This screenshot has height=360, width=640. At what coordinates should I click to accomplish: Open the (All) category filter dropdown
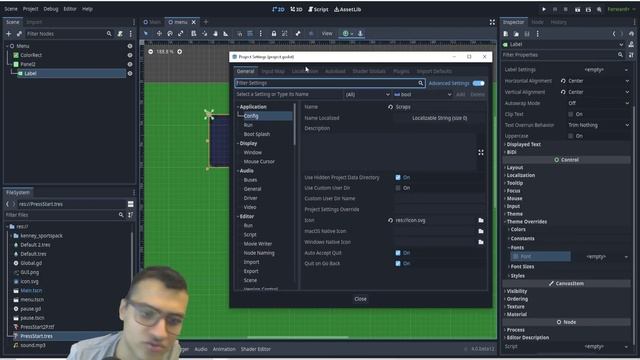[367, 95]
